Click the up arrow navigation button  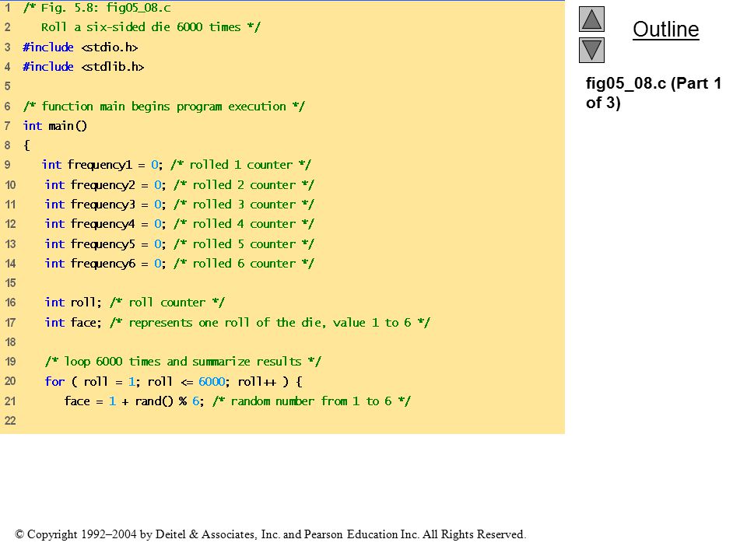pyautogui.click(x=591, y=19)
